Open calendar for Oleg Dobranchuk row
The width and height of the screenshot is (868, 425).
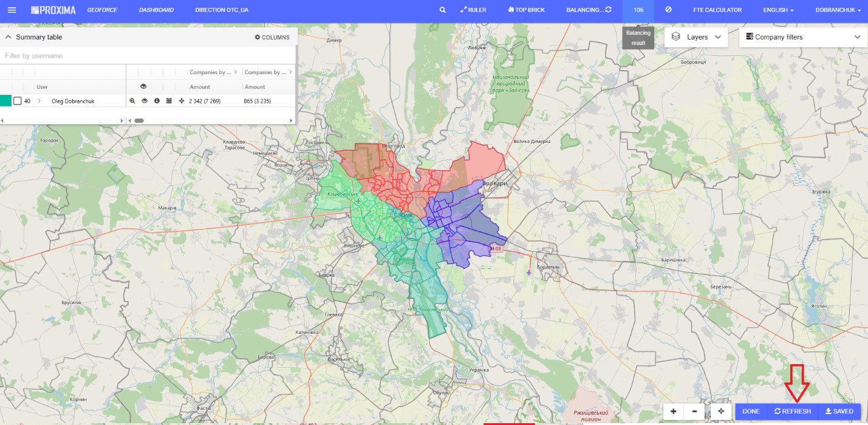point(169,101)
